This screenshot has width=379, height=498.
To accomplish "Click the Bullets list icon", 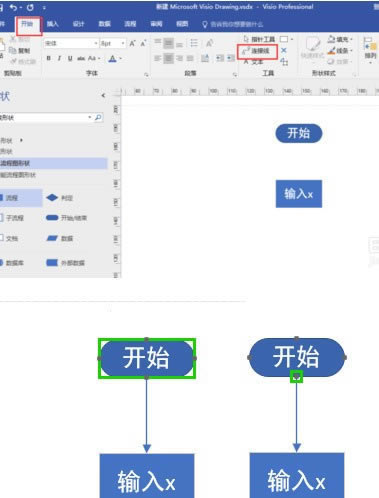I will coord(194,43).
